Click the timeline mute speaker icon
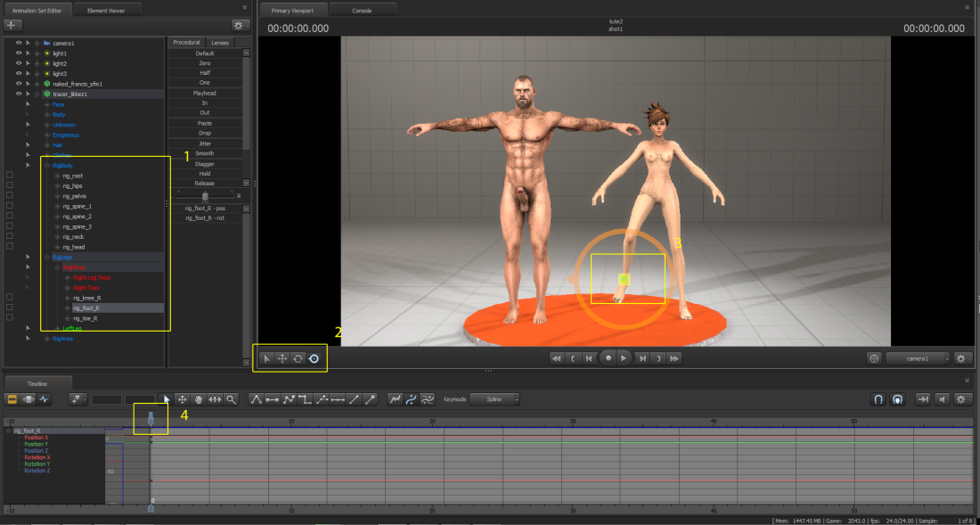Screen dimensions: 980x525 click(943, 399)
